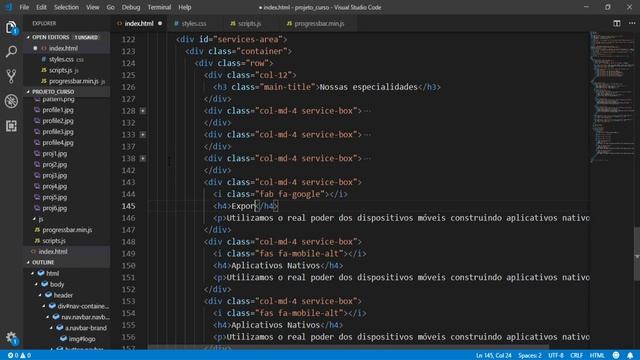Select profile1.jpg in the file tree
The image size is (640, 360).
[x=58, y=110]
